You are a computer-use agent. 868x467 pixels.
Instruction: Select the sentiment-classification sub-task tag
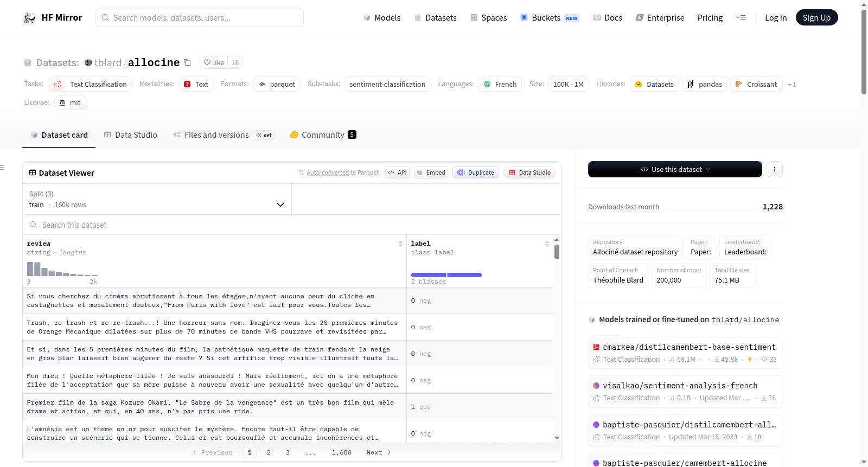387,84
